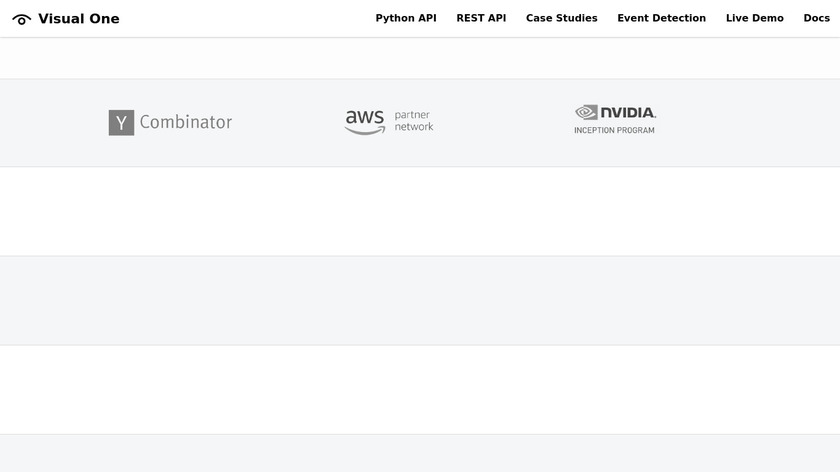Open Case Studies in the navigation
Image resolution: width=840 pixels, height=472 pixels.
pyautogui.click(x=562, y=18)
